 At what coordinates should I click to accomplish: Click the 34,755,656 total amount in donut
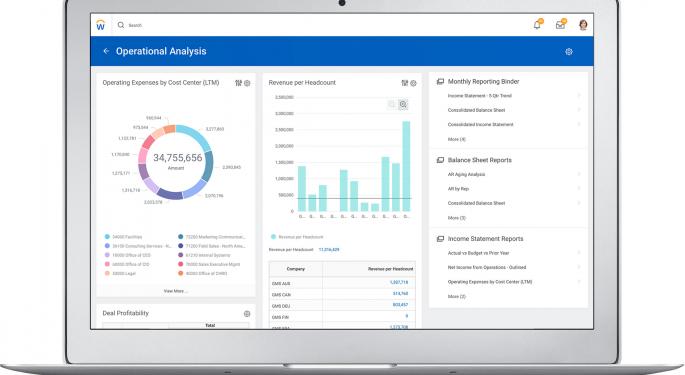(177, 158)
